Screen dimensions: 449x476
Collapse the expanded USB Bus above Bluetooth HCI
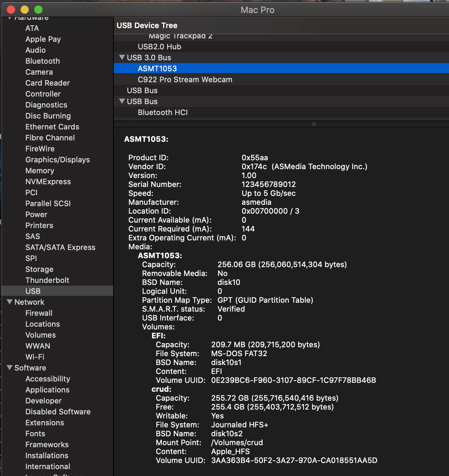click(x=122, y=101)
